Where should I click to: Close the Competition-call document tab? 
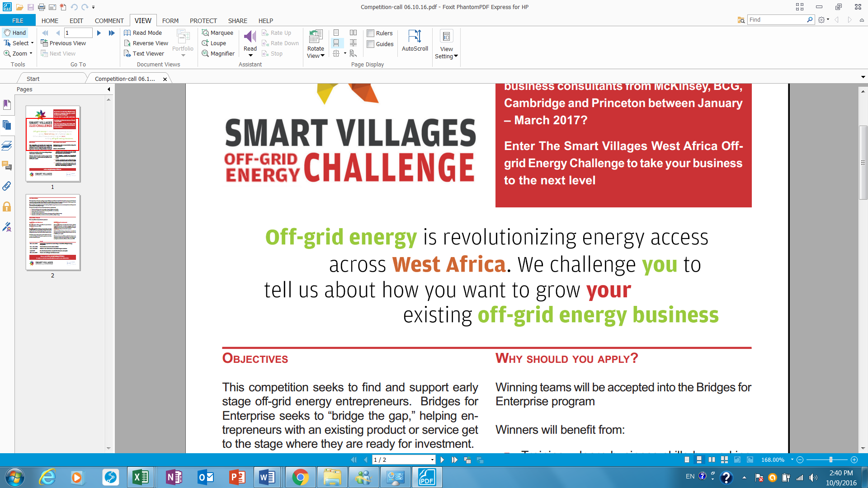(x=165, y=79)
